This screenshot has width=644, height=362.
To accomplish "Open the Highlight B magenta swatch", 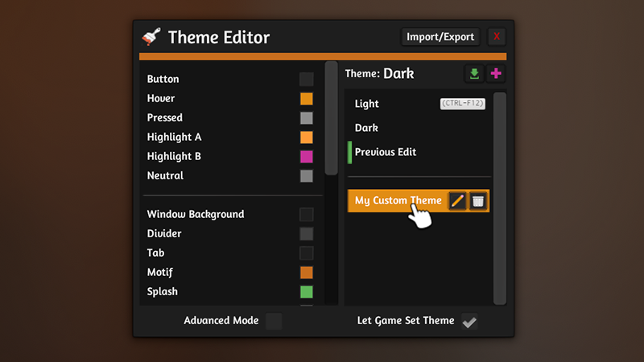I will click(x=307, y=156).
